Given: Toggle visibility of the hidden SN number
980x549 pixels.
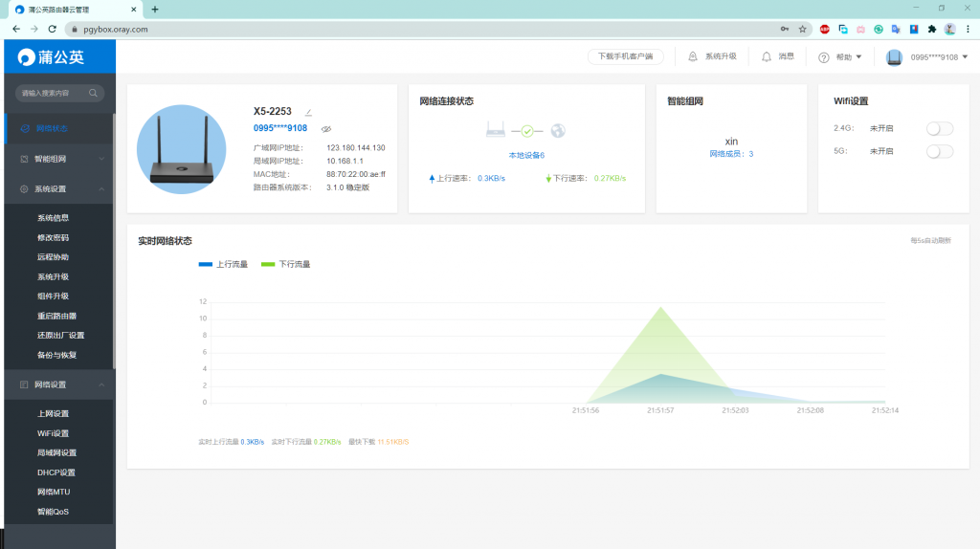Looking at the screenshot, I should [x=326, y=128].
